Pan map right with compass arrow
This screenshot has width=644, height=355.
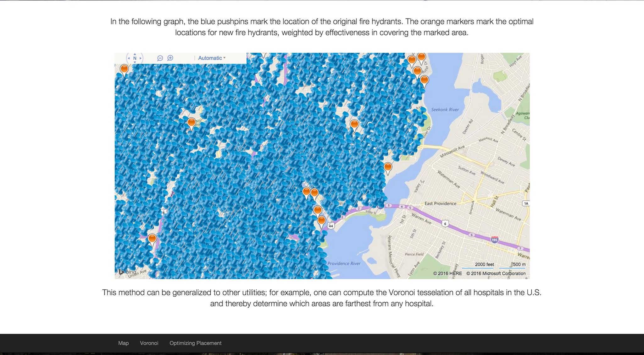(141, 58)
